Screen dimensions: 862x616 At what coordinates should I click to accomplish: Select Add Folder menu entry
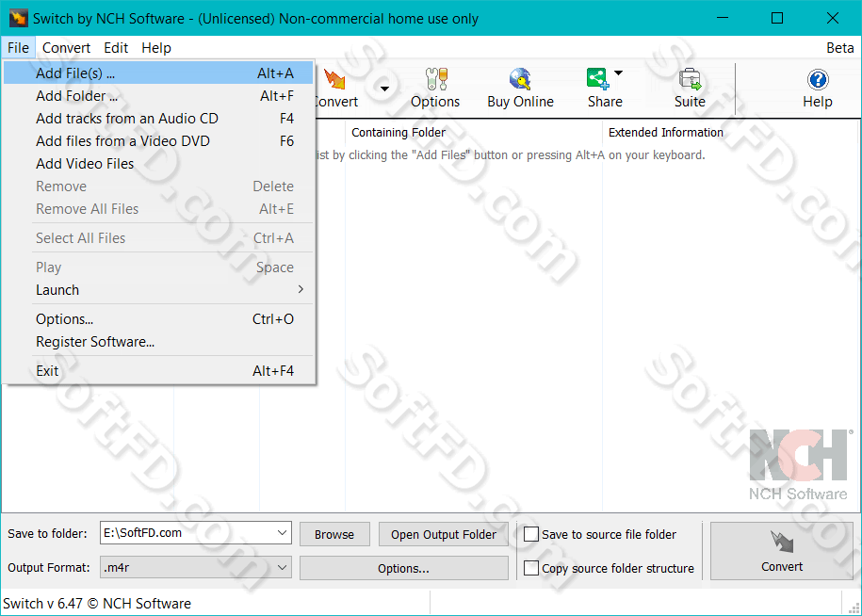158,96
